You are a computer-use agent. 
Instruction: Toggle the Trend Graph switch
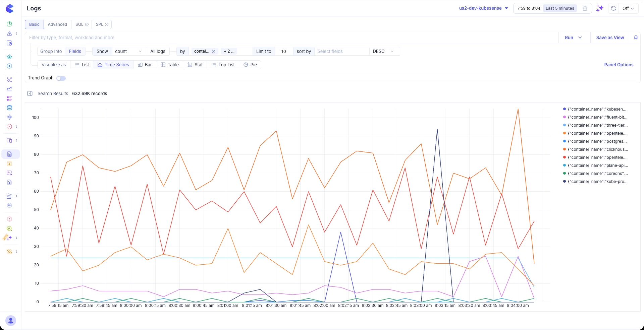click(61, 78)
